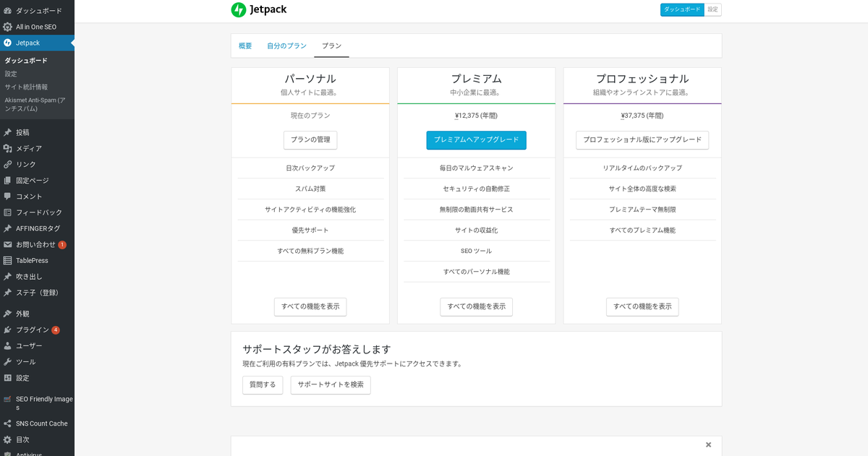
Task: Toggle header view to 設定
Action: (713, 9)
